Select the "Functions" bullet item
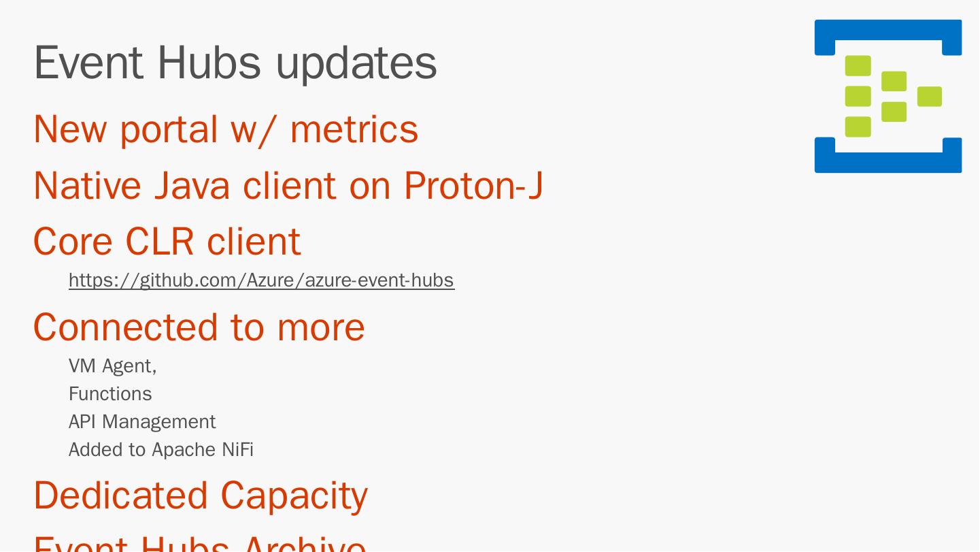Screen dimensions: 980x552 coord(110,394)
